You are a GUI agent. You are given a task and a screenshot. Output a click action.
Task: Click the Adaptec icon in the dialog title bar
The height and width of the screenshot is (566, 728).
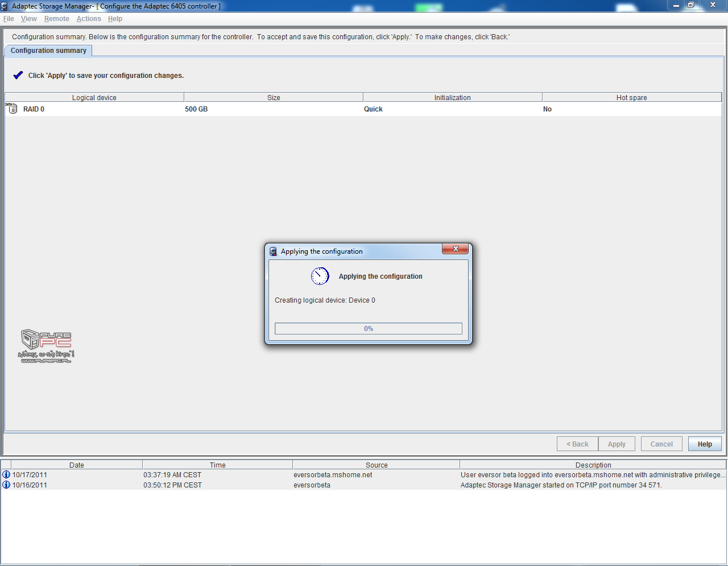(274, 251)
